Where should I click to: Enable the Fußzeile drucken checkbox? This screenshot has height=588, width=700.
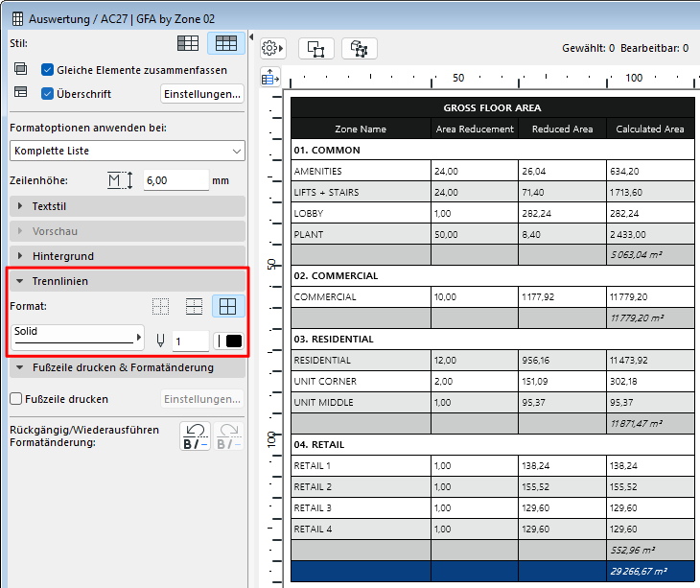[x=15, y=399]
